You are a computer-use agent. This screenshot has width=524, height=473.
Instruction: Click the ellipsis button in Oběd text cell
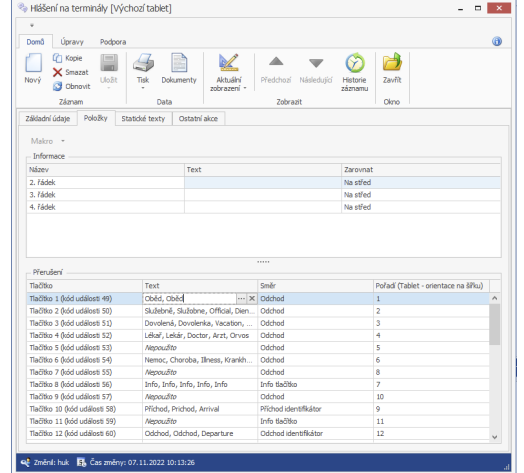coord(241,298)
